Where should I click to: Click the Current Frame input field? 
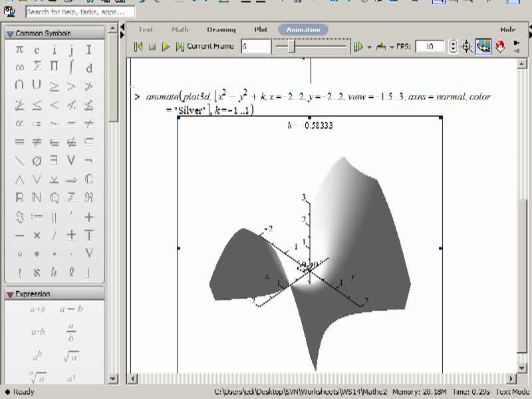pyautogui.click(x=255, y=47)
